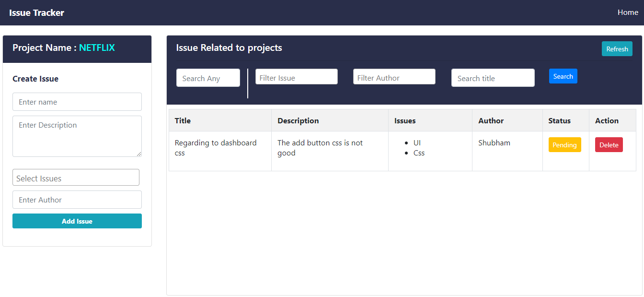Click the Filter Issue input
This screenshot has width=644, height=297.
coord(296,76)
